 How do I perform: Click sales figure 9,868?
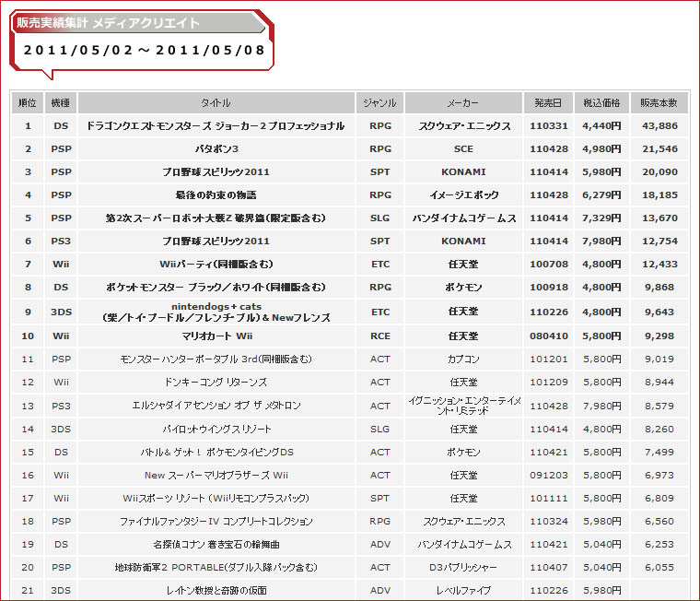coord(659,288)
